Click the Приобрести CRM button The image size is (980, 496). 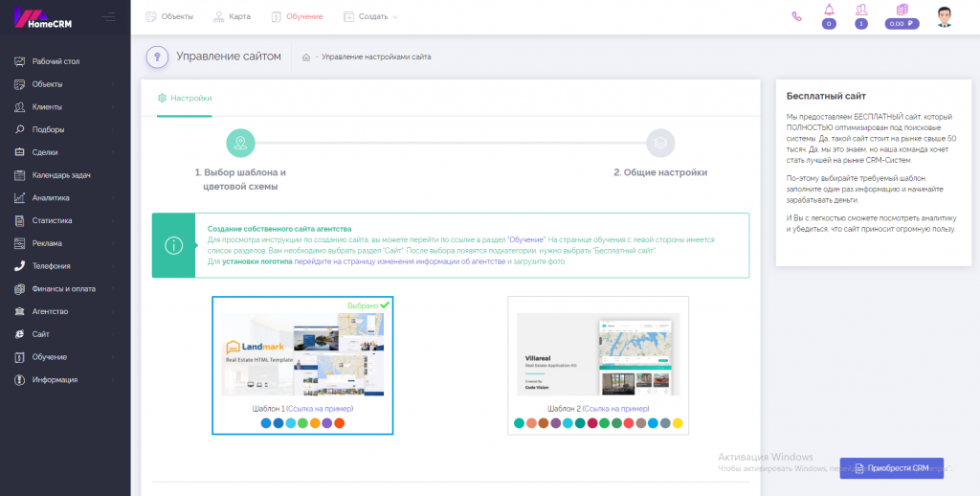pos(891,468)
